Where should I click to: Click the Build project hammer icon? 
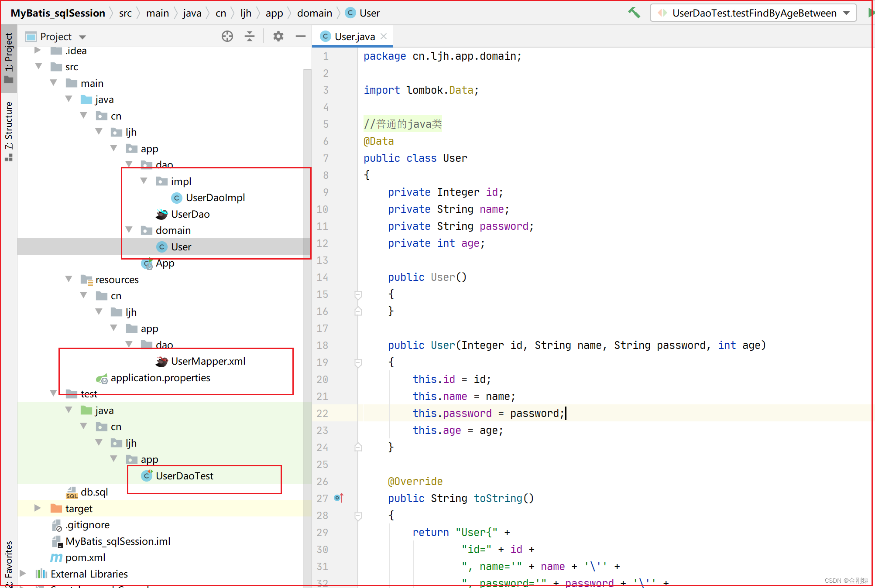pos(634,13)
